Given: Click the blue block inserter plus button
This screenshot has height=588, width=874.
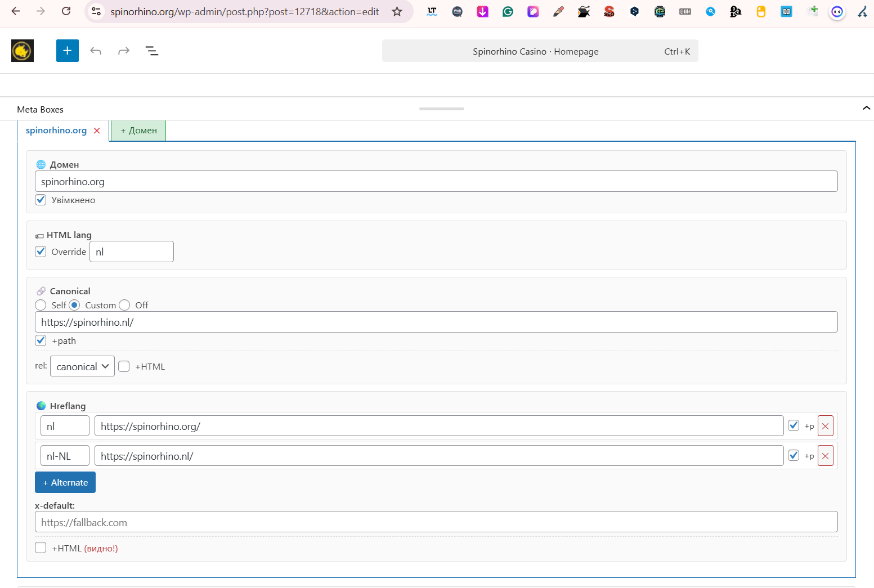Looking at the screenshot, I should [x=68, y=51].
